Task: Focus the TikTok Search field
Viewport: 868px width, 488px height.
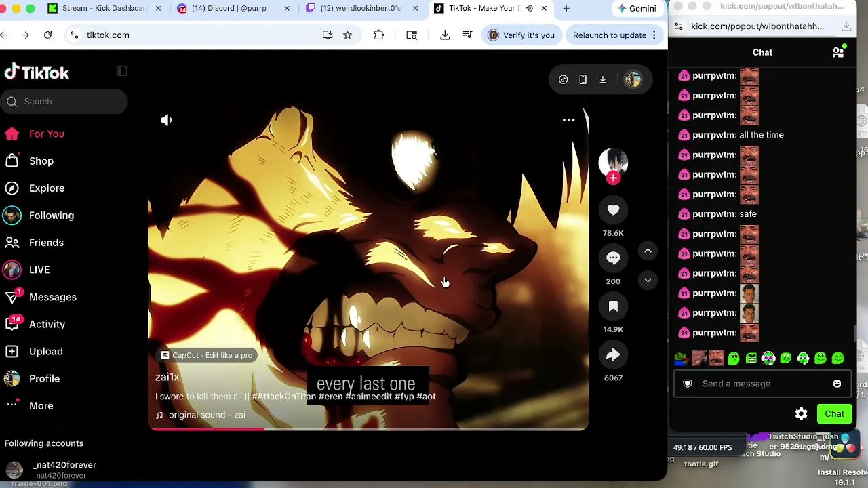Action: (64, 102)
